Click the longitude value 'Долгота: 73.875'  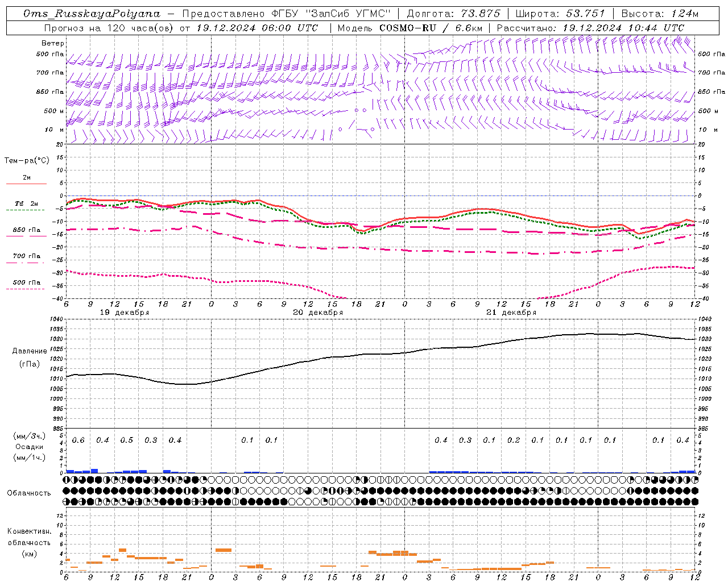[x=454, y=14]
